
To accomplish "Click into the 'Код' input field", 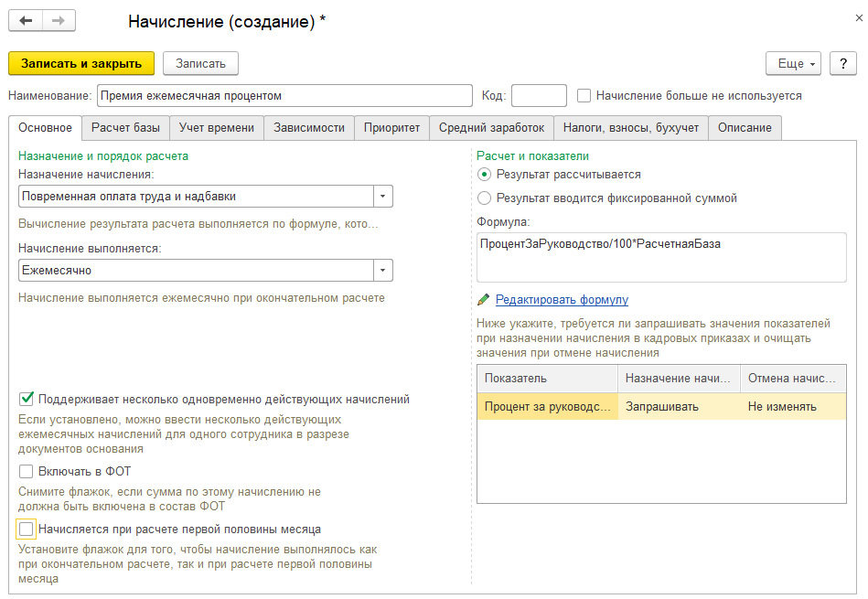I will click(539, 95).
